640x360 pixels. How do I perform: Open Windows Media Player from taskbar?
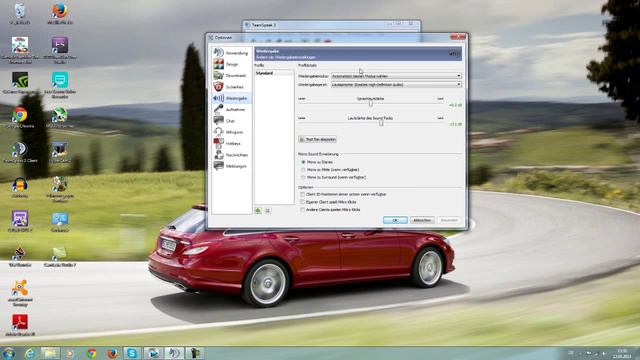pyautogui.click(x=70, y=353)
